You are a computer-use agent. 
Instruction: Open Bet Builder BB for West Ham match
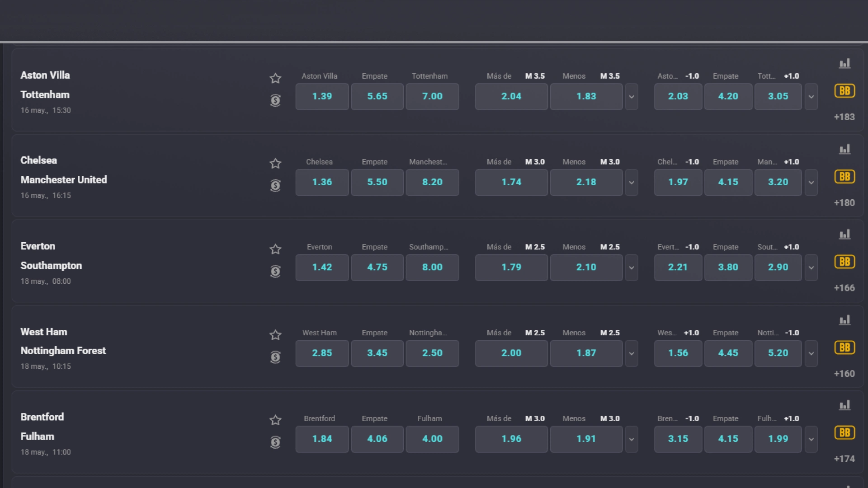(x=844, y=347)
